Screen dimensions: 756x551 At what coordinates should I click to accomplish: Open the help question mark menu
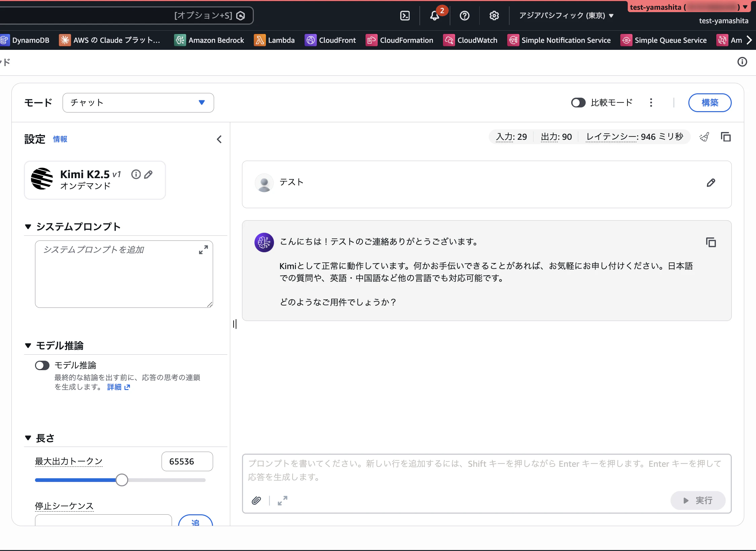point(465,15)
